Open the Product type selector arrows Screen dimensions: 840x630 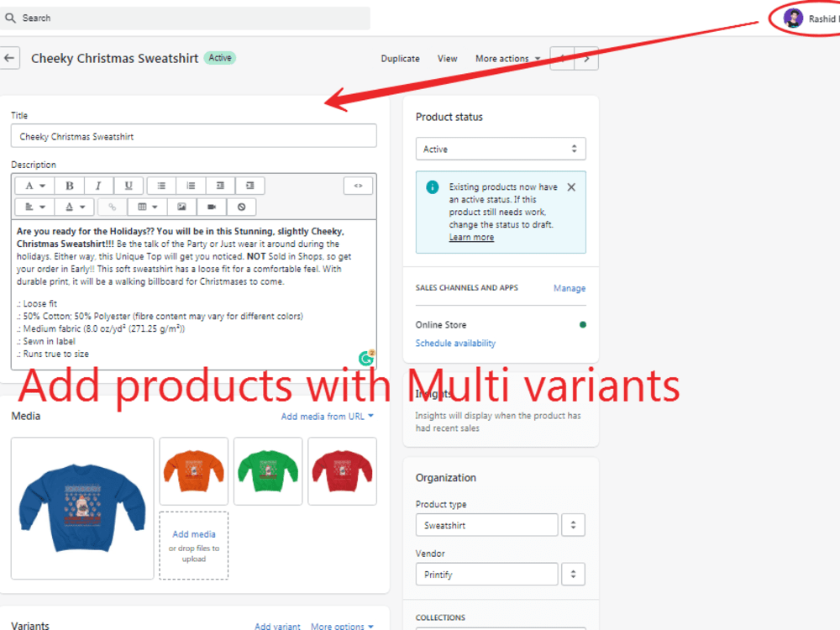[573, 525]
